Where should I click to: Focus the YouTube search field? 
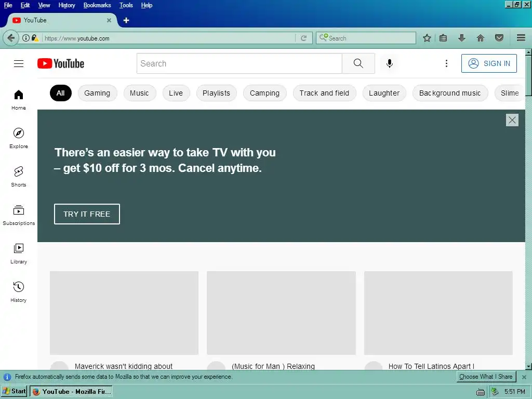239,63
